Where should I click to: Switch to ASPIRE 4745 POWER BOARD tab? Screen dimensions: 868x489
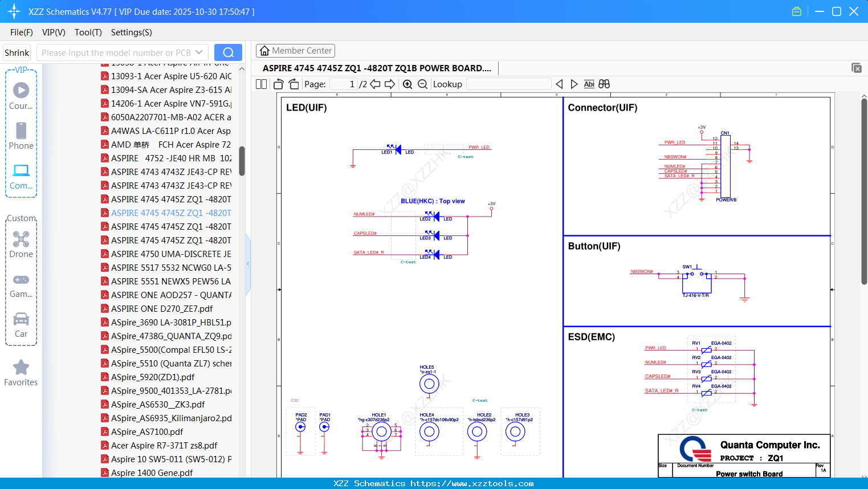pyautogui.click(x=377, y=68)
